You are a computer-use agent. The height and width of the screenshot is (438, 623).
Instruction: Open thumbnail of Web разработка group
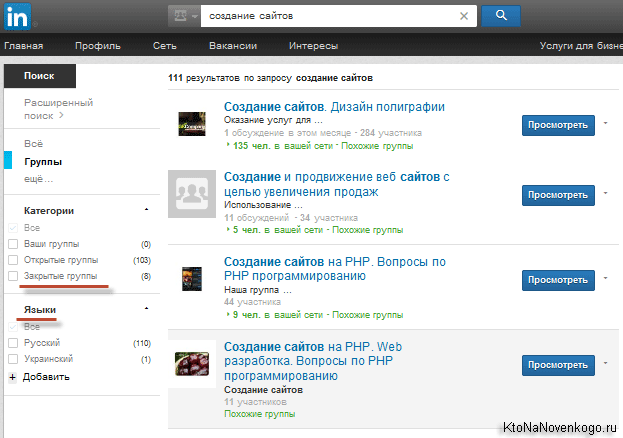192,364
